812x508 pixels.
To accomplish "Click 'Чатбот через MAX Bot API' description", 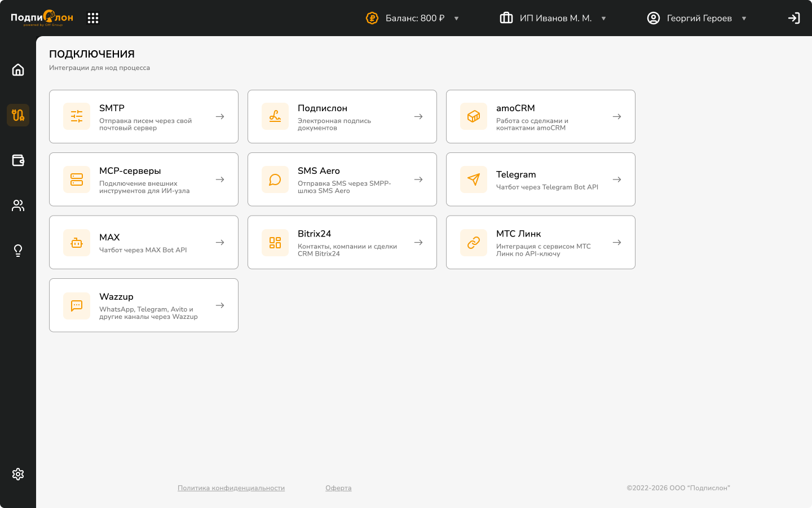I will pos(143,250).
